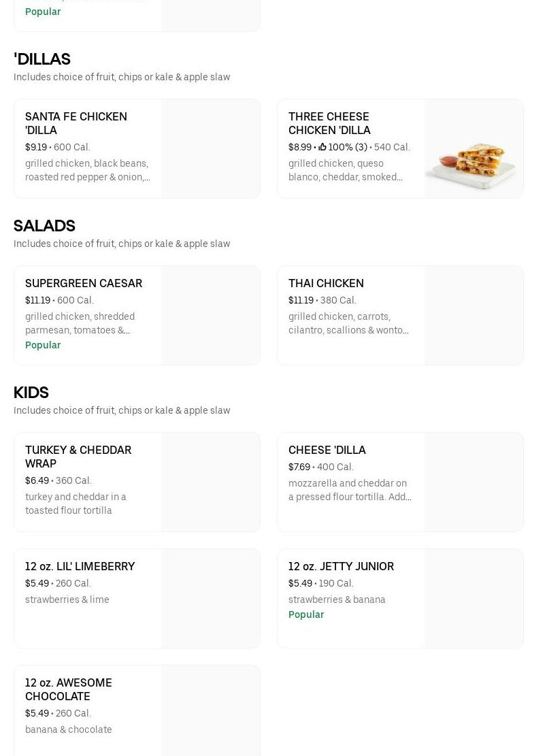Choose the 12 oz. Awesome Chocolate smoothie
547x756 pixels.
pyautogui.click(x=69, y=689)
